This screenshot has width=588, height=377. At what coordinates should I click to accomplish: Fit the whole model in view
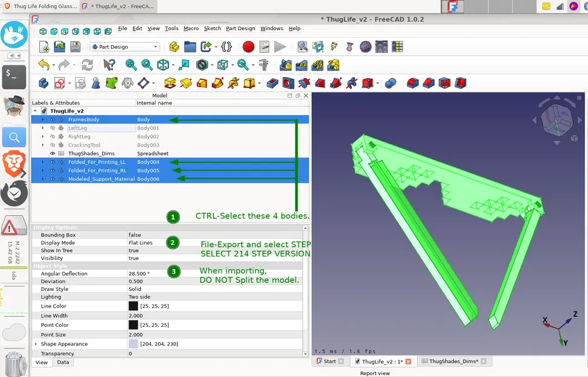click(x=130, y=65)
